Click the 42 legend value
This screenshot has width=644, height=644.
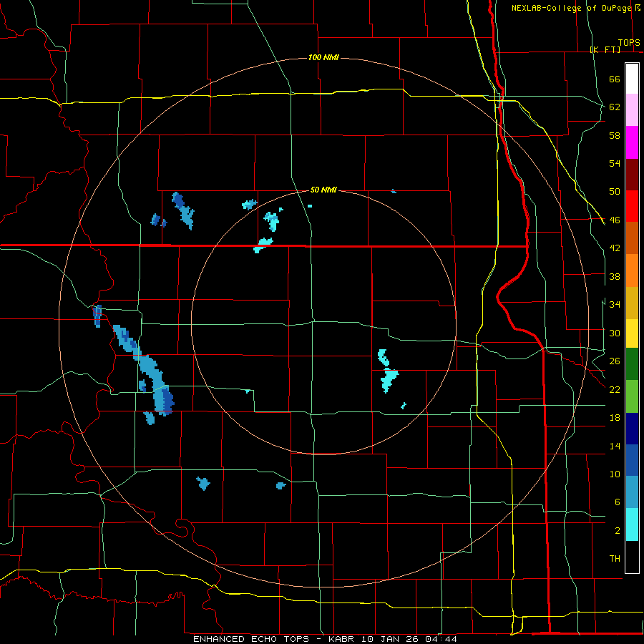(x=615, y=248)
